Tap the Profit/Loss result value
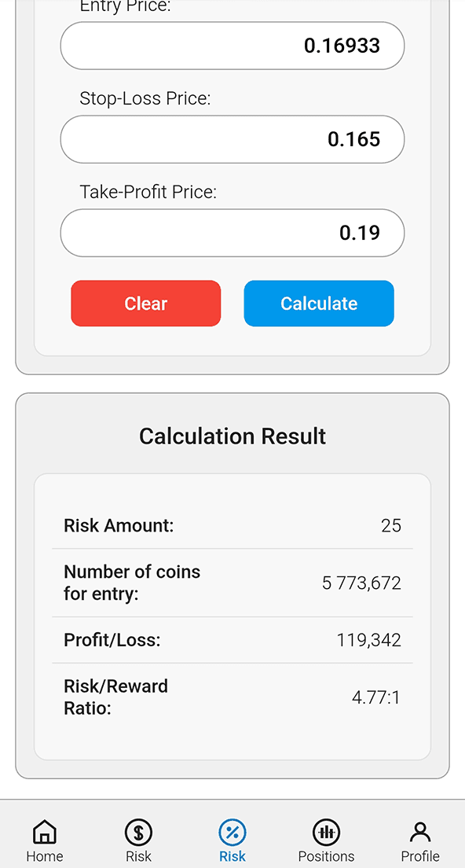Image resolution: width=465 pixels, height=868 pixels. [368, 639]
